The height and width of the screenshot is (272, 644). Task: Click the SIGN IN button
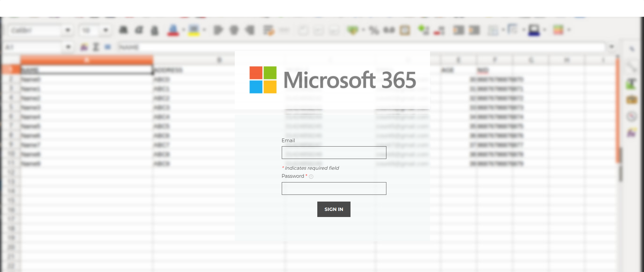333,209
